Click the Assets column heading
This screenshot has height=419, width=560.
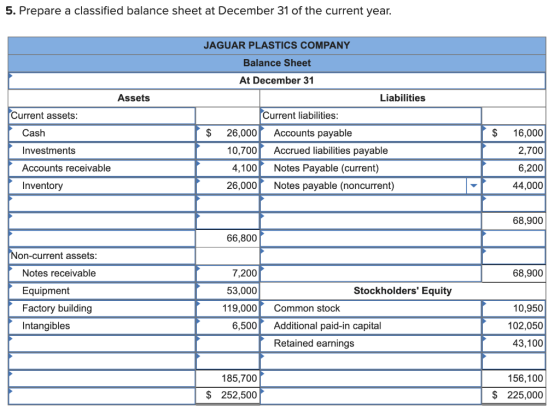(134, 98)
